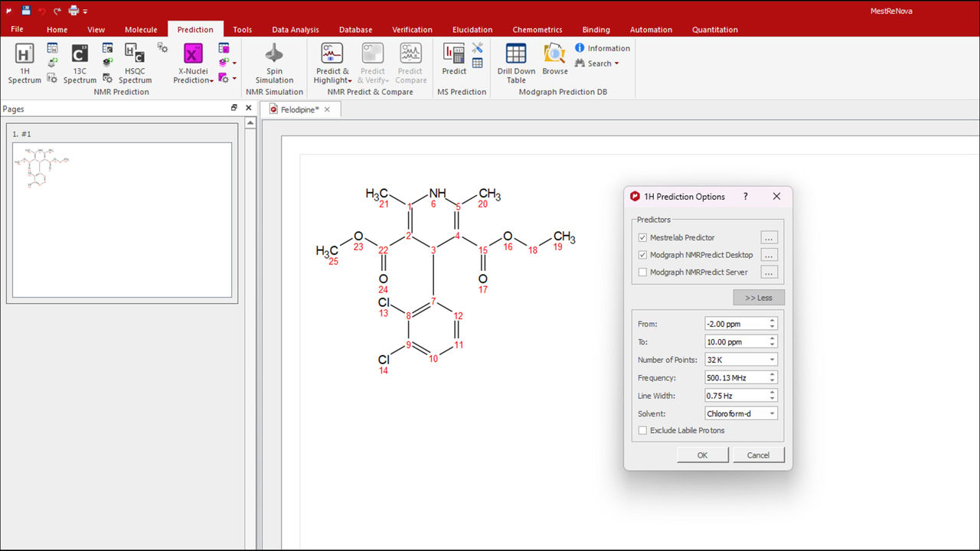
Task: Enable the Modgraph NMRPredict Server checkbox
Action: pos(642,272)
